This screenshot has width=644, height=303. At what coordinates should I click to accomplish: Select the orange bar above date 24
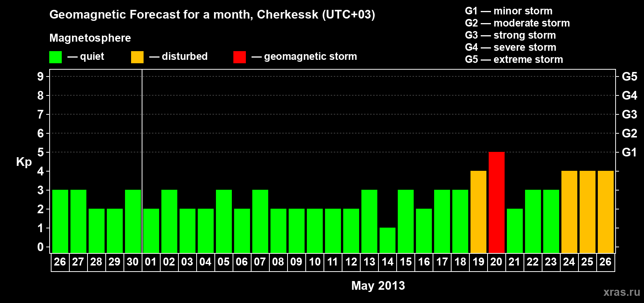click(x=569, y=212)
